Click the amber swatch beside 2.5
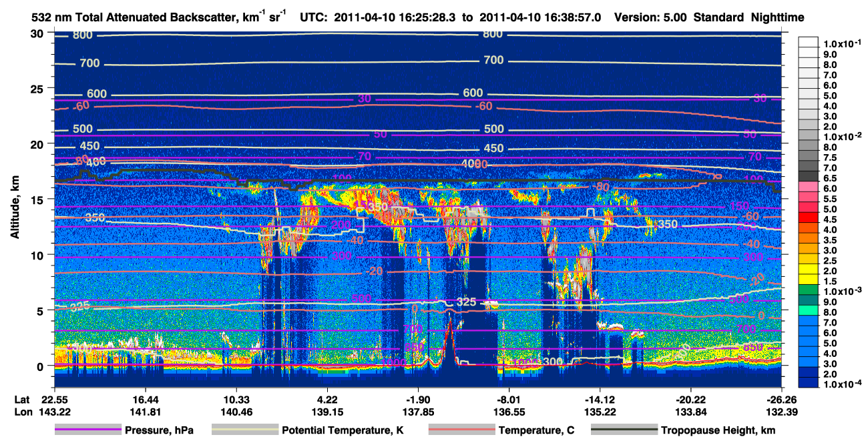This screenshot has height=445, width=868. coord(809,258)
